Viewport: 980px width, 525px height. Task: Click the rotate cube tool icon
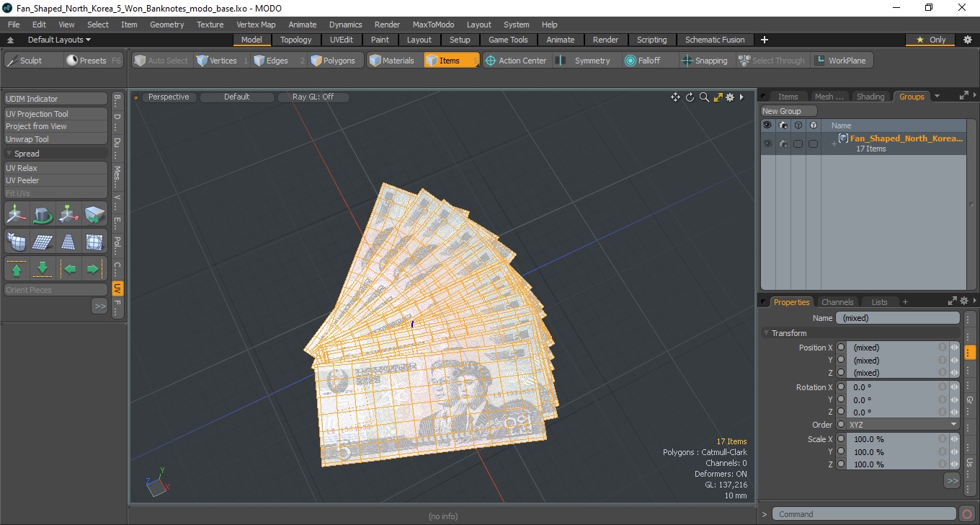click(x=43, y=214)
